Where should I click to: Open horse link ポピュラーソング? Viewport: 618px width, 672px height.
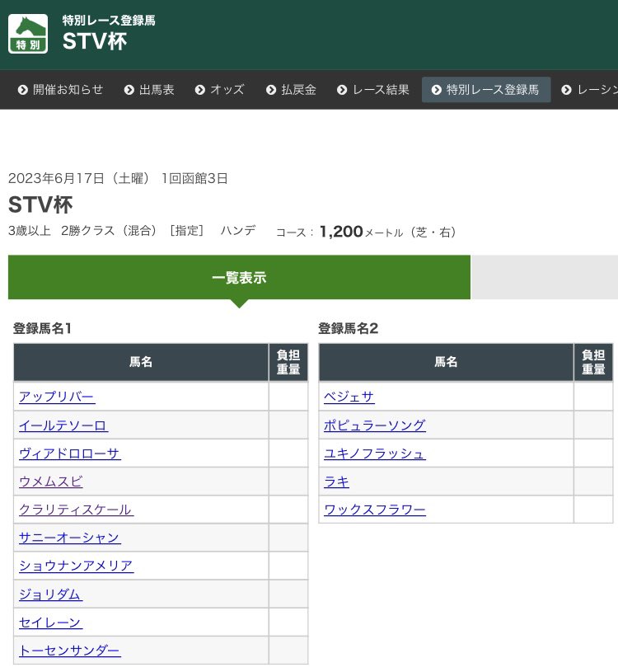[x=375, y=425]
